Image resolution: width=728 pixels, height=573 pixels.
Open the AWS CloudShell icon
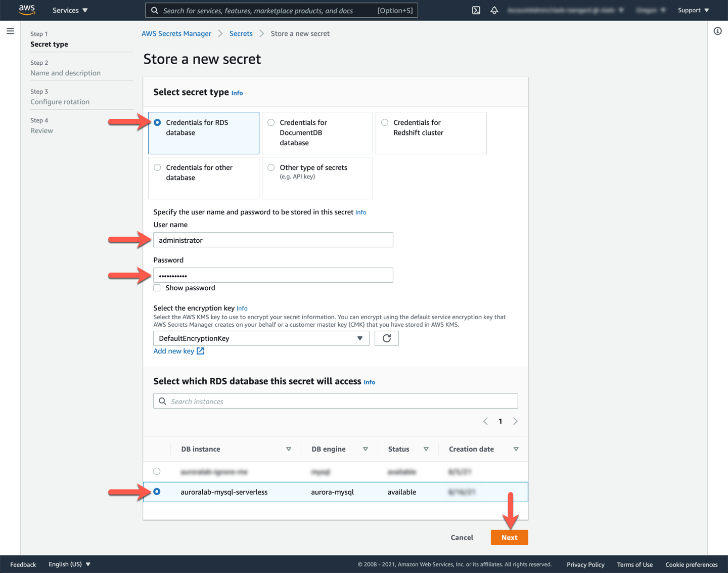[476, 10]
